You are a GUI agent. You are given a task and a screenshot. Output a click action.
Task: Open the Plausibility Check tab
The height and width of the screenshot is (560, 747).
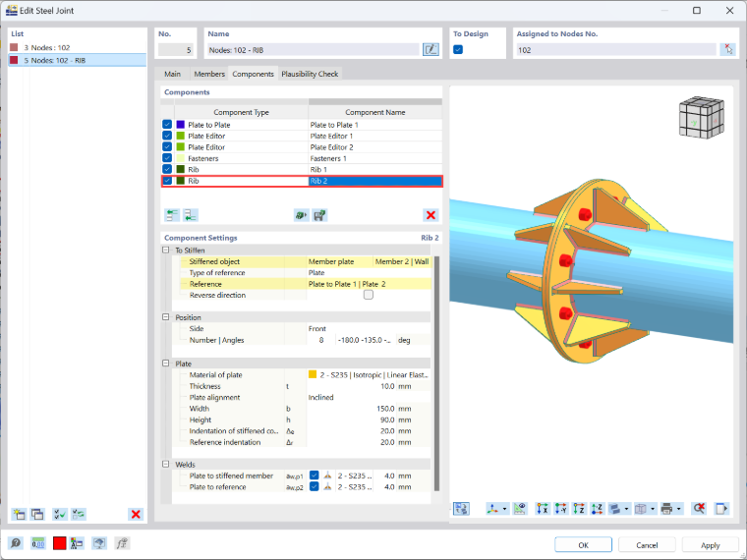[310, 74]
